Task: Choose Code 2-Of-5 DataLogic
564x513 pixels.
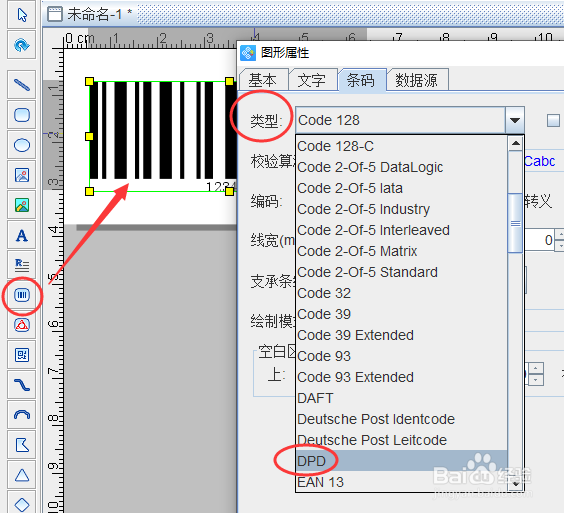Action: click(401, 167)
